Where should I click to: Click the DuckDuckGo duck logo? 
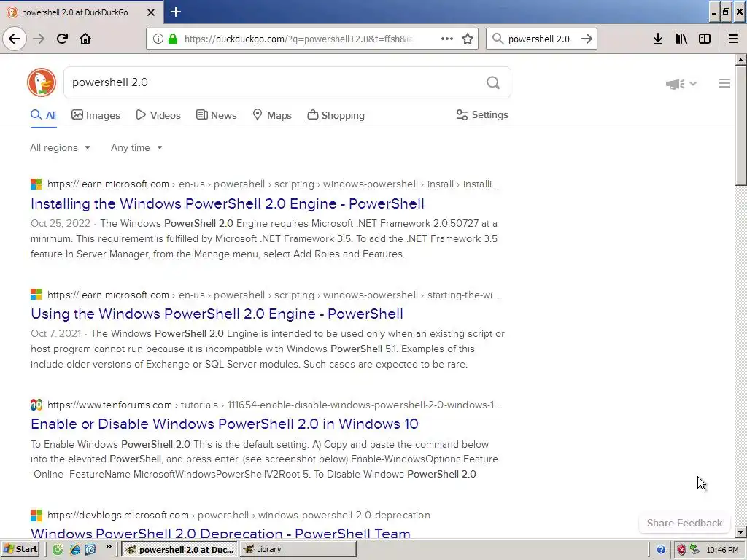click(42, 82)
